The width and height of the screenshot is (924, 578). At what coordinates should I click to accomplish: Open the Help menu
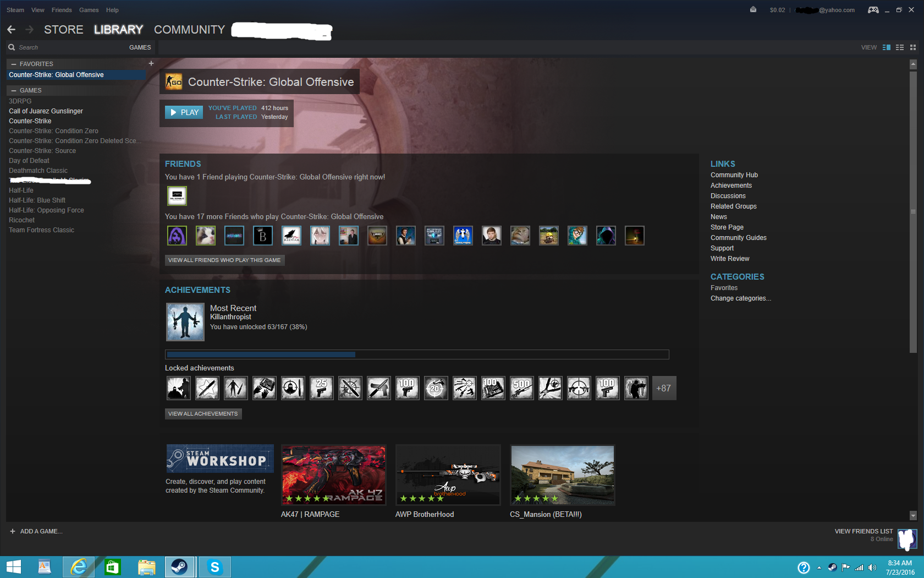point(112,10)
